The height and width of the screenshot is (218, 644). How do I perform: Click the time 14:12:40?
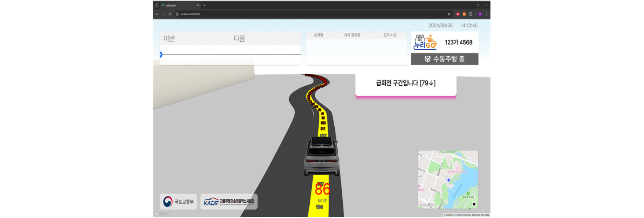[x=469, y=25]
